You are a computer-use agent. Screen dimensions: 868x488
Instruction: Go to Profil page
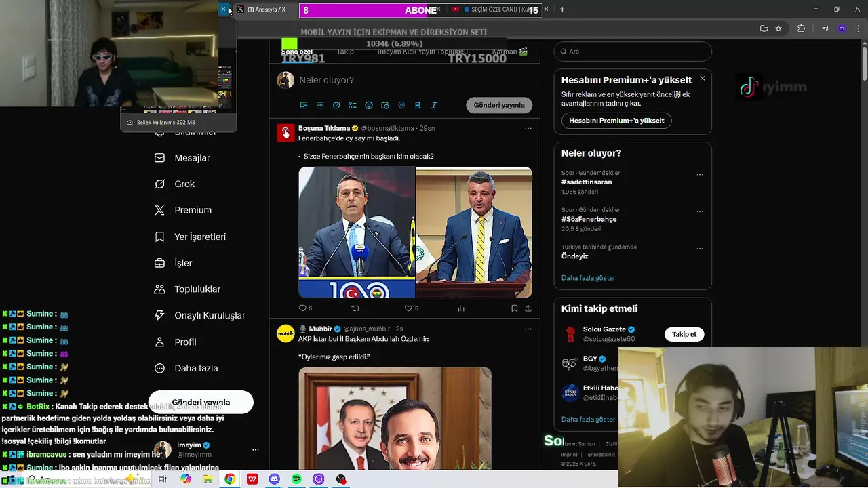(176, 342)
